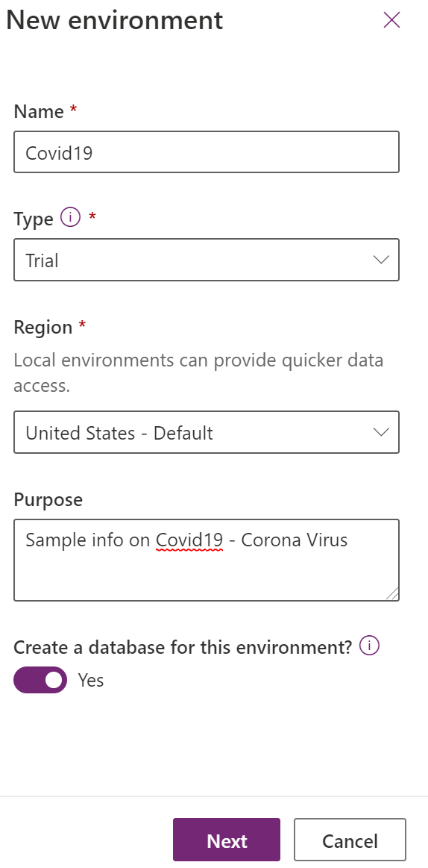Click inside the Purpose text area
The image size is (428, 868).
click(207, 561)
